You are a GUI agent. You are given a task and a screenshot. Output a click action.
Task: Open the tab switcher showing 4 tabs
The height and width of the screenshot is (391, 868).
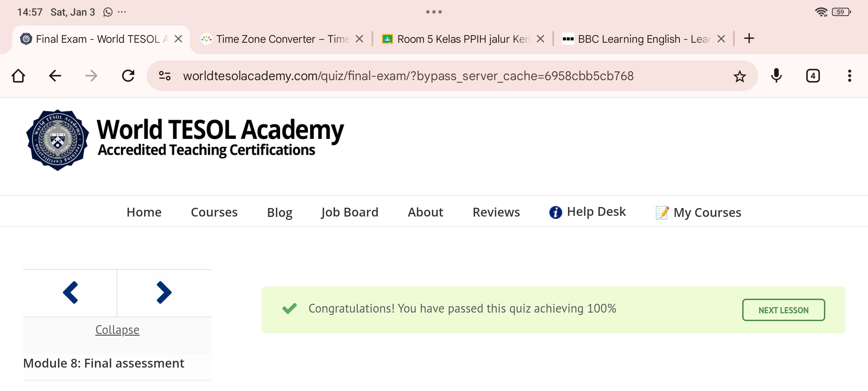(x=813, y=76)
